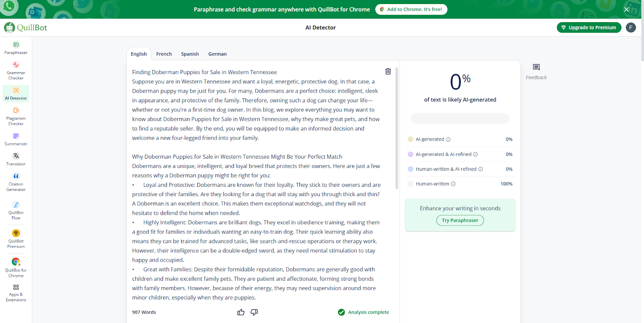Image resolution: width=644 pixels, height=323 pixels.
Task: Select AI-generated color dot
Action: 411,139
